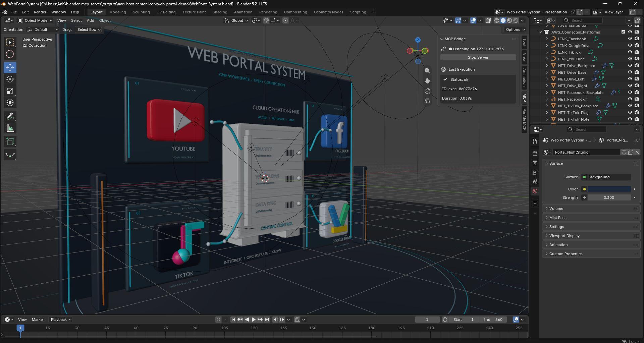Open the viewport Options button
This screenshot has height=343, width=644.
pos(515,30)
